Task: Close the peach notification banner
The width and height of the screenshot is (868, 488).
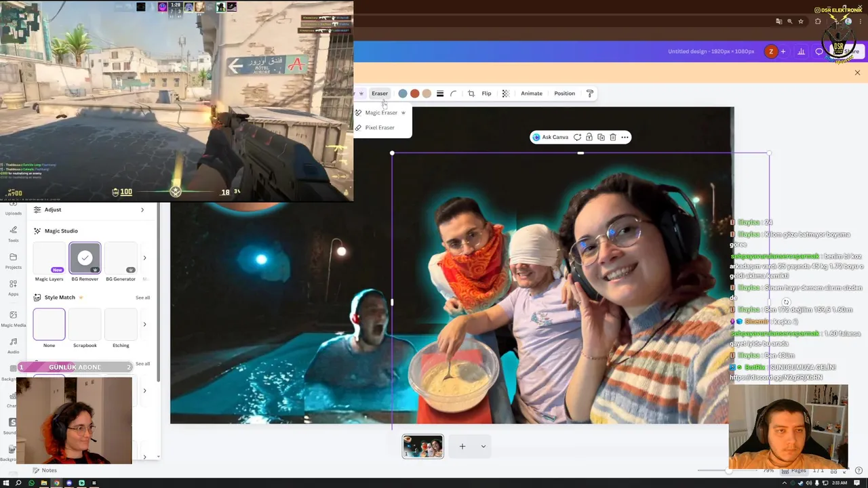Action: pos(857,73)
